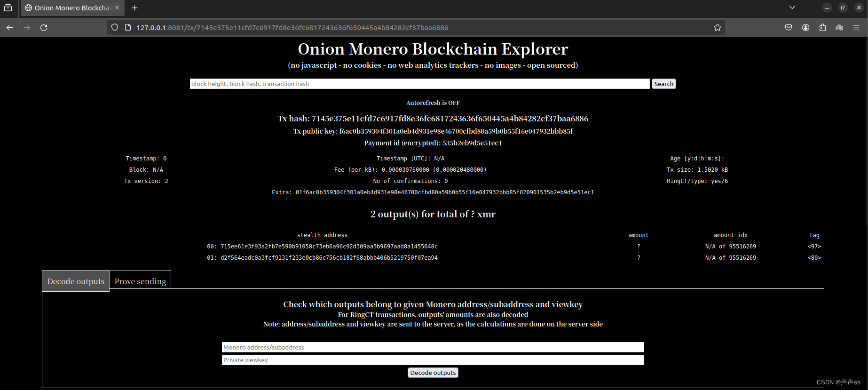Viewport: 868px width, 390px height.
Task: Click the stealth address starting d2f564ea
Action: (x=329, y=258)
